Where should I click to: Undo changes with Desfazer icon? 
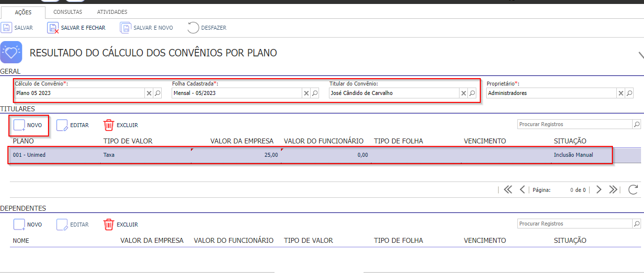193,28
